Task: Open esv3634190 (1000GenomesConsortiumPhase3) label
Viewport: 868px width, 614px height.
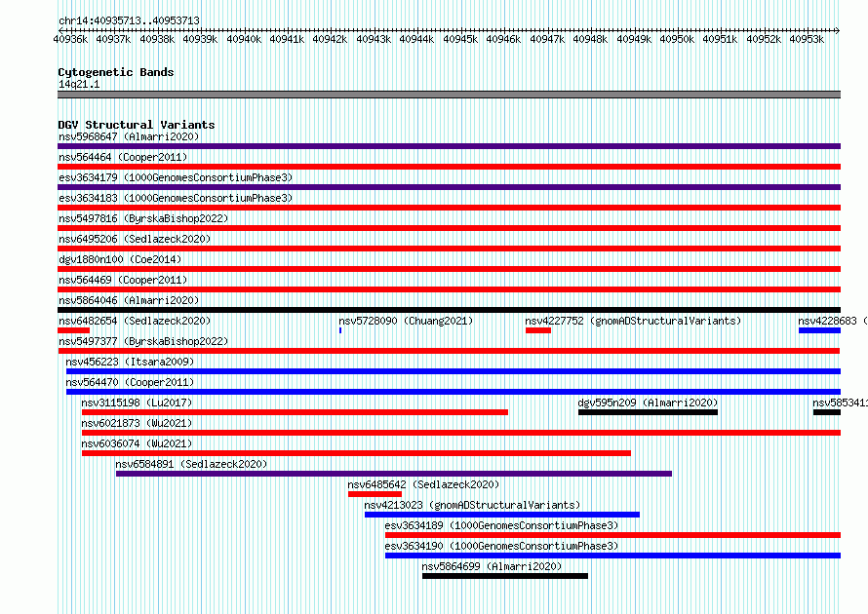Action: pyautogui.click(x=501, y=546)
